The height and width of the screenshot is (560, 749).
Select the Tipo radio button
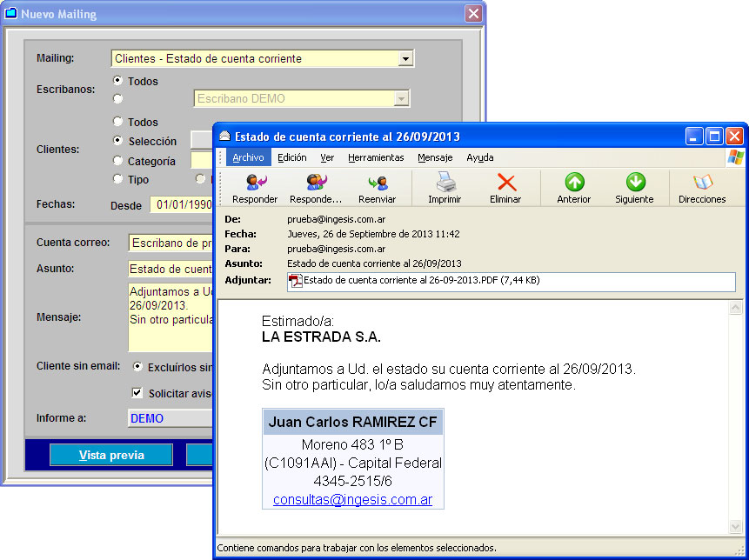[117, 179]
